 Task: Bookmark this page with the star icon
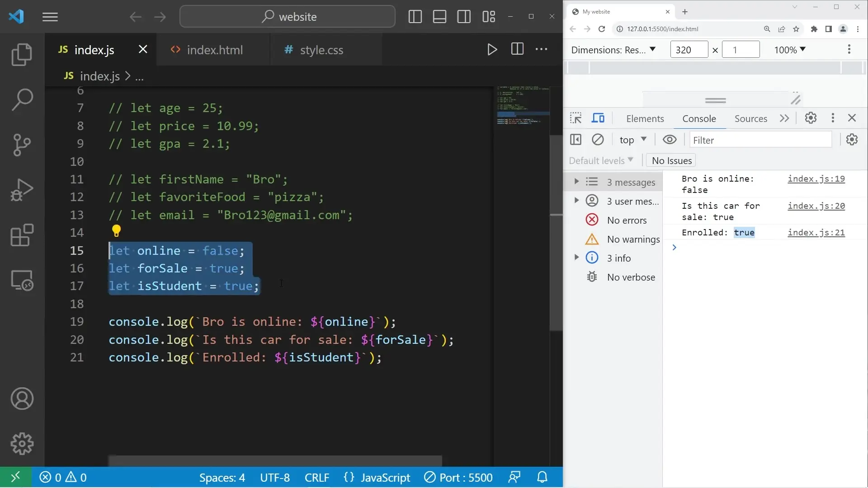pos(796,29)
